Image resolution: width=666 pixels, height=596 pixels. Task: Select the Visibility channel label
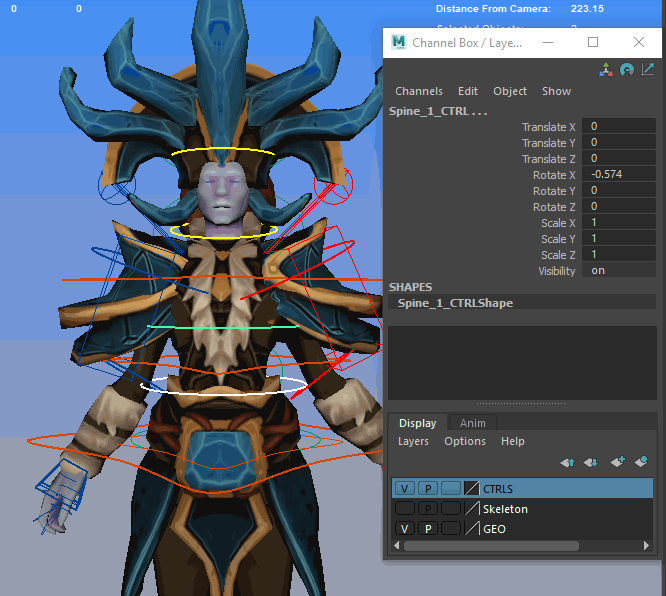point(556,271)
